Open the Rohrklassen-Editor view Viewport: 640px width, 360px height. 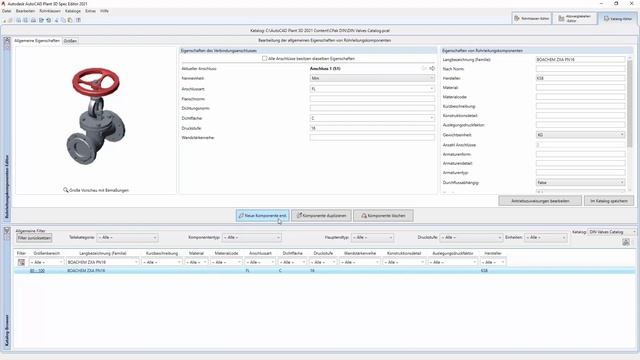[x=531, y=18]
